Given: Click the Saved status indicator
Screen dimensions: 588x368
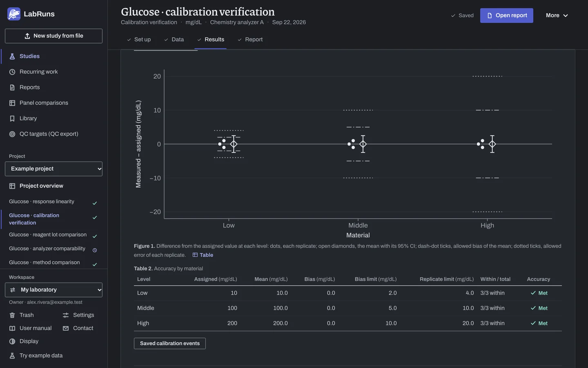Looking at the screenshot, I should click(x=462, y=16).
